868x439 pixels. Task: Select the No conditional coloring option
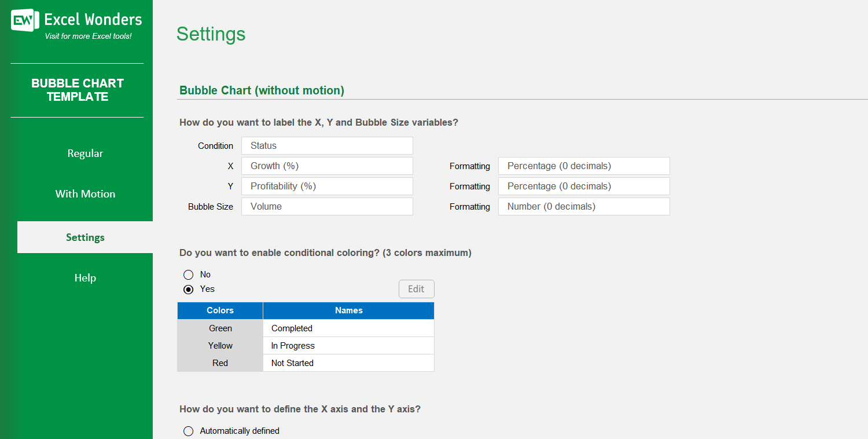coord(188,274)
